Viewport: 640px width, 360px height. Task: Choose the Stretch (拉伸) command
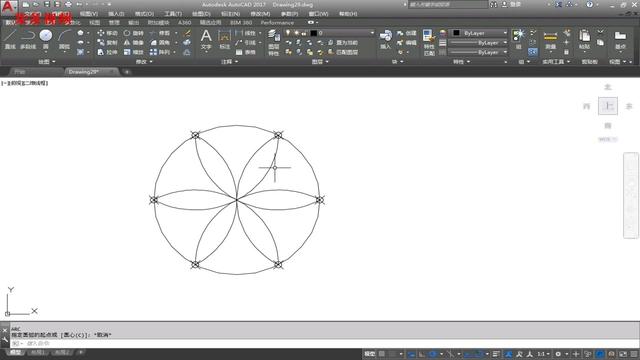tap(107, 52)
